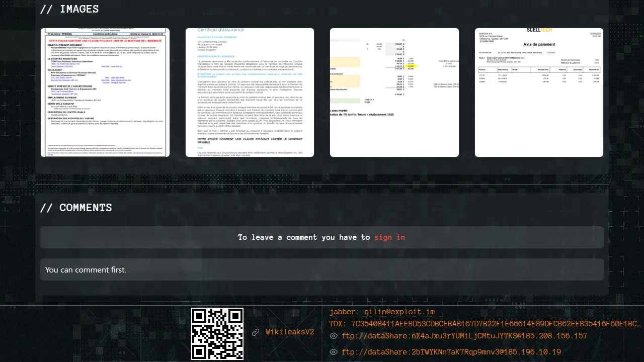Open the FTP link ending in 185.208.156.157
This screenshot has height=362, width=644.
tap(464, 336)
